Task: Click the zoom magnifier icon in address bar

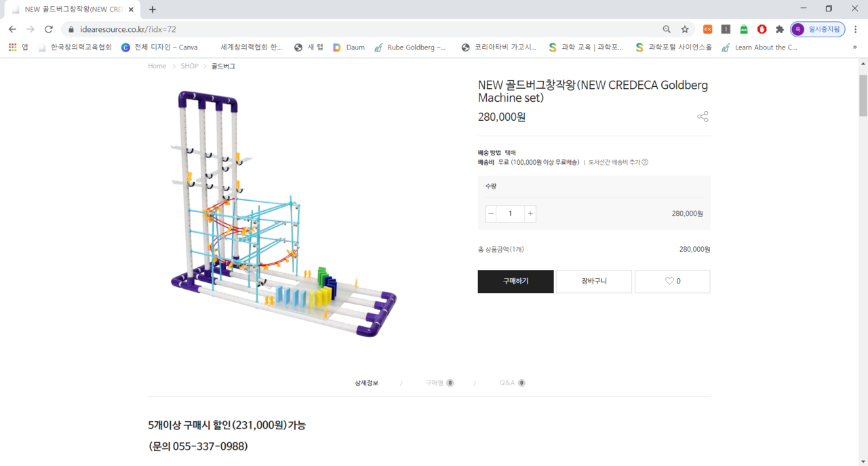Action: pos(667,29)
